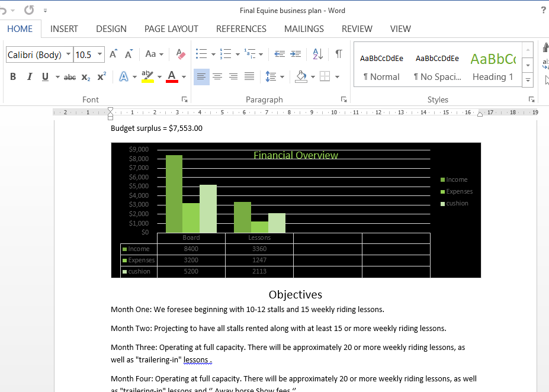
Task: Click the Shading paint bucket icon
Action: tap(301, 76)
